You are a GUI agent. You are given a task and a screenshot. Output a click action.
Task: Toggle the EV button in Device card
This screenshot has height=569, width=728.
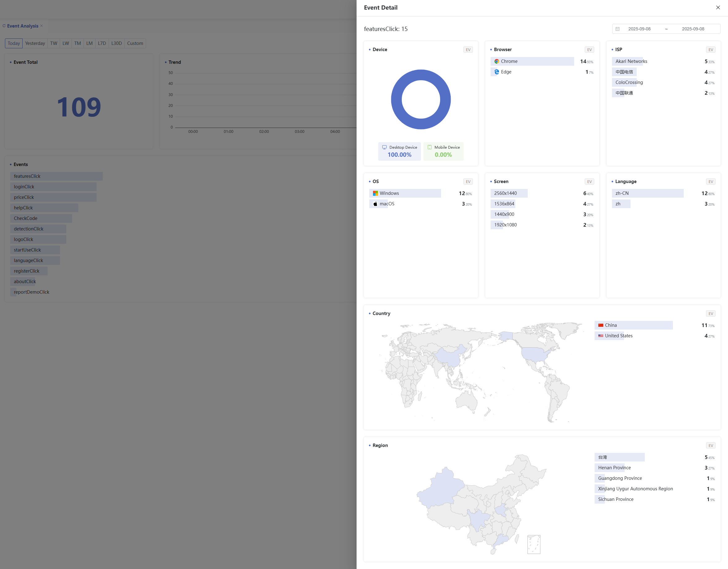coord(468,50)
